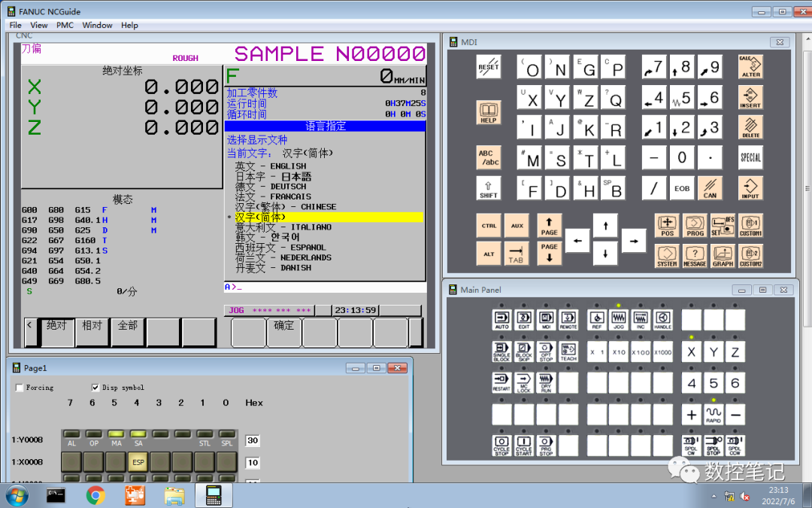
Task: Open the PROG function key
Action: coord(695,226)
